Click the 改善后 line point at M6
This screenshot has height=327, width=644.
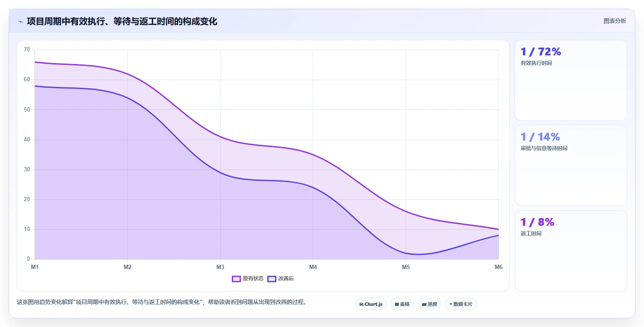click(499, 235)
